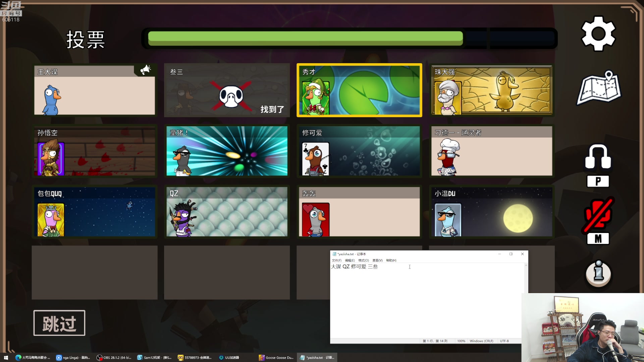Vote for player 王大谋
Image resolution: width=644 pixels, height=362 pixels.
pyautogui.click(x=95, y=90)
